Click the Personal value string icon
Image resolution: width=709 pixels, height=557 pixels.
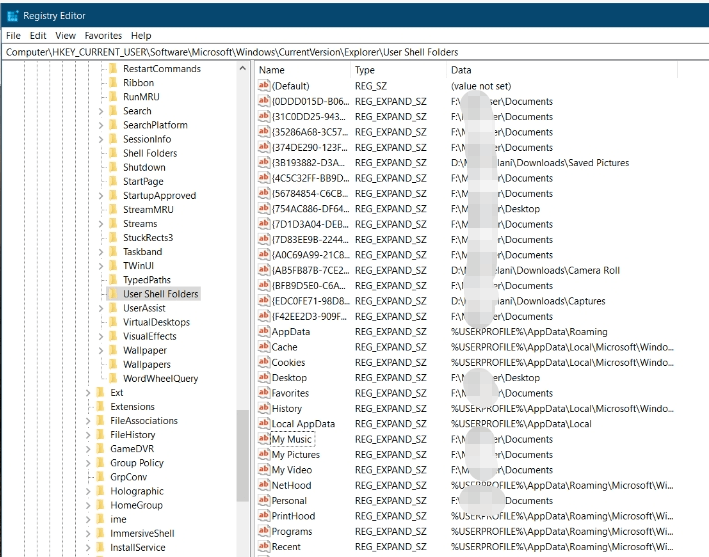264,500
